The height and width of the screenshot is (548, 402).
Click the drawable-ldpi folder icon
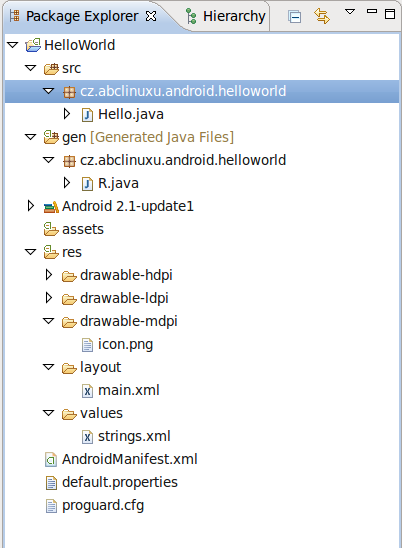click(x=69, y=300)
